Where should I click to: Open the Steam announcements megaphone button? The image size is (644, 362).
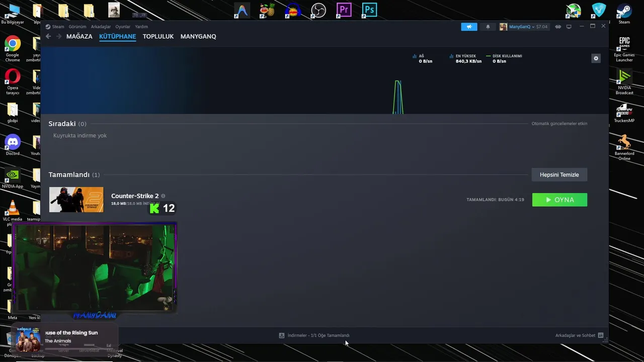[469, 27]
